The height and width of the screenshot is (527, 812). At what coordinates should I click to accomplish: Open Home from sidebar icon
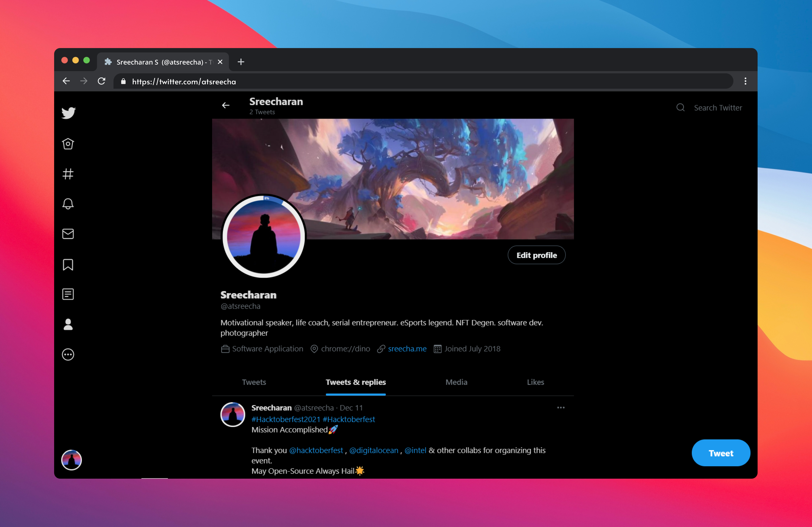(x=68, y=144)
